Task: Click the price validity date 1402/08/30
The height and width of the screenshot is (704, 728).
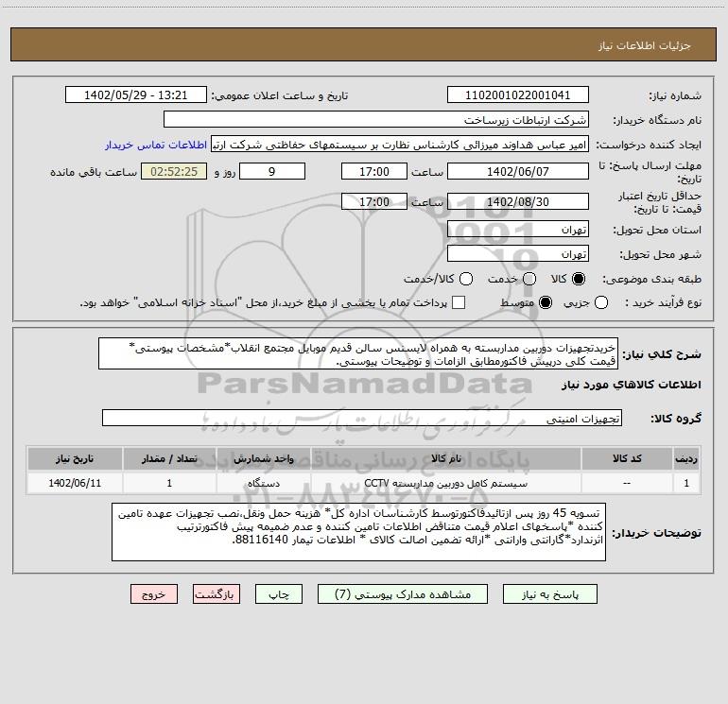Action: (518, 202)
